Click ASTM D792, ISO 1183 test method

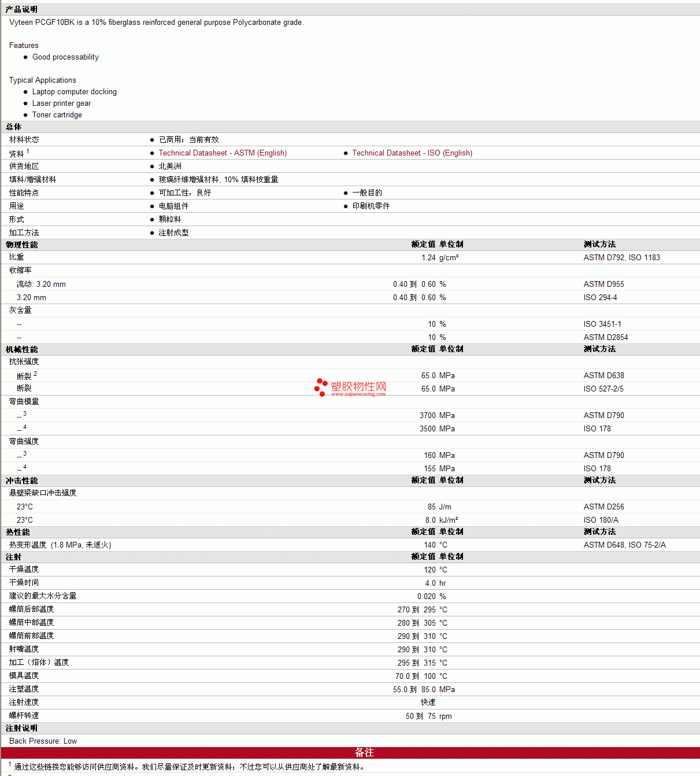click(622, 258)
